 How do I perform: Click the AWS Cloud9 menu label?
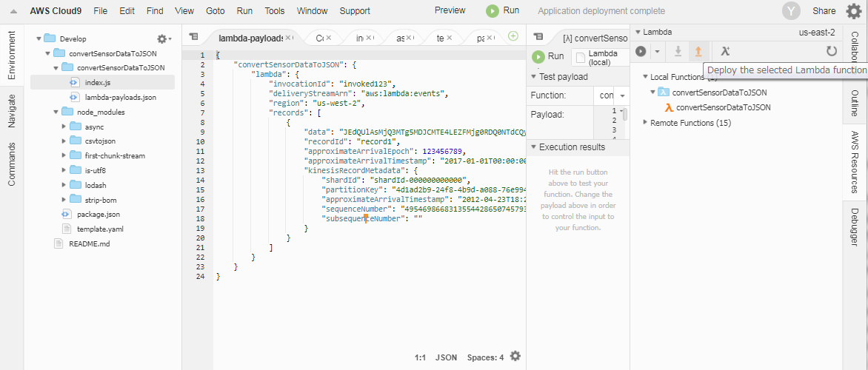tap(56, 11)
